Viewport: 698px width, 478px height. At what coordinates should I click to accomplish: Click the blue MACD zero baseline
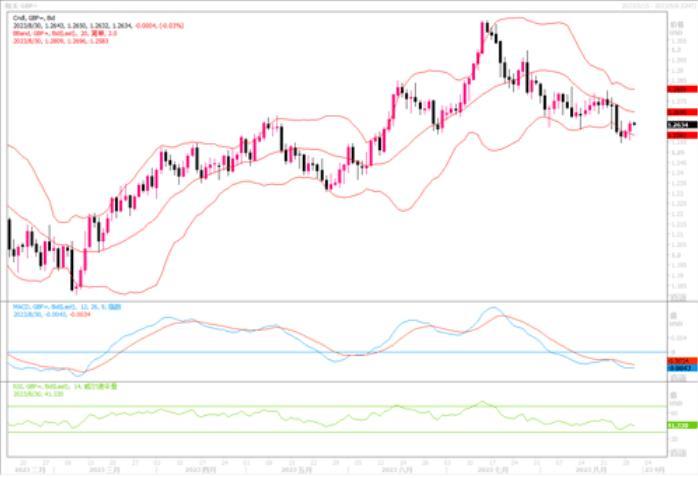click(300, 352)
